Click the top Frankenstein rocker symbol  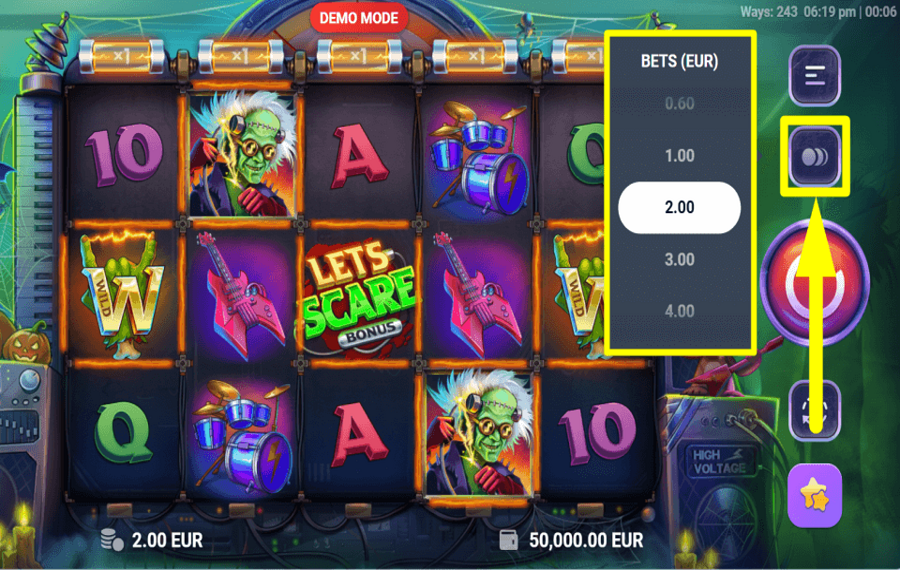243,154
